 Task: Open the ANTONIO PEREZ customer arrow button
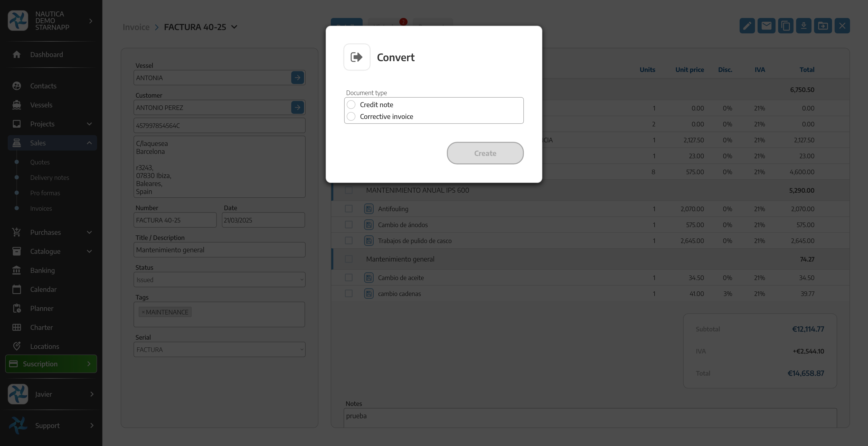point(297,108)
